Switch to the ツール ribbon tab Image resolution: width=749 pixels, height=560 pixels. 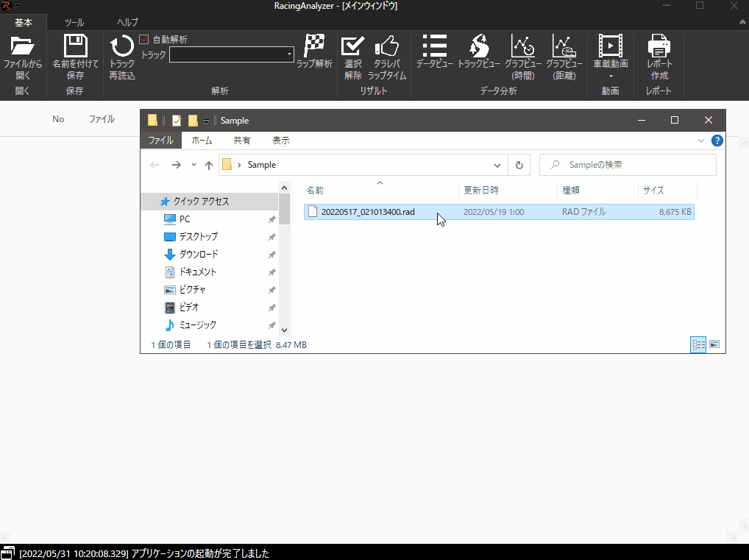[x=74, y=23]
